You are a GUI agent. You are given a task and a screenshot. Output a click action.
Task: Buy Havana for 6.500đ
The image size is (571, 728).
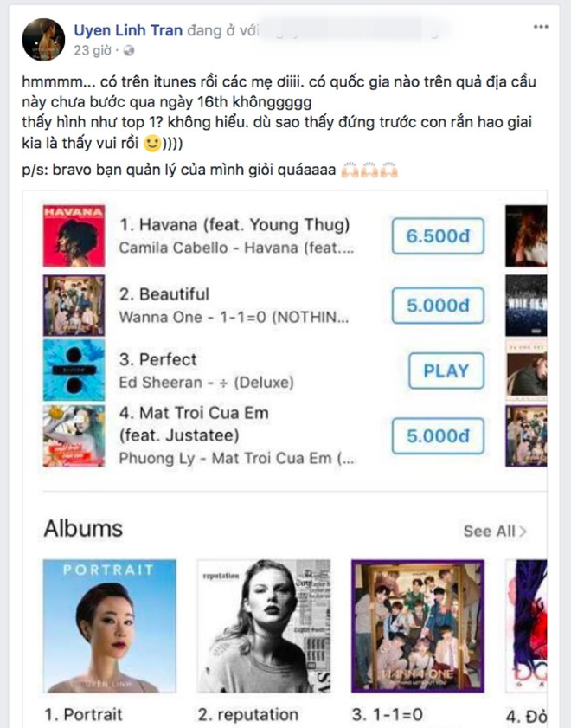(438, 237)
